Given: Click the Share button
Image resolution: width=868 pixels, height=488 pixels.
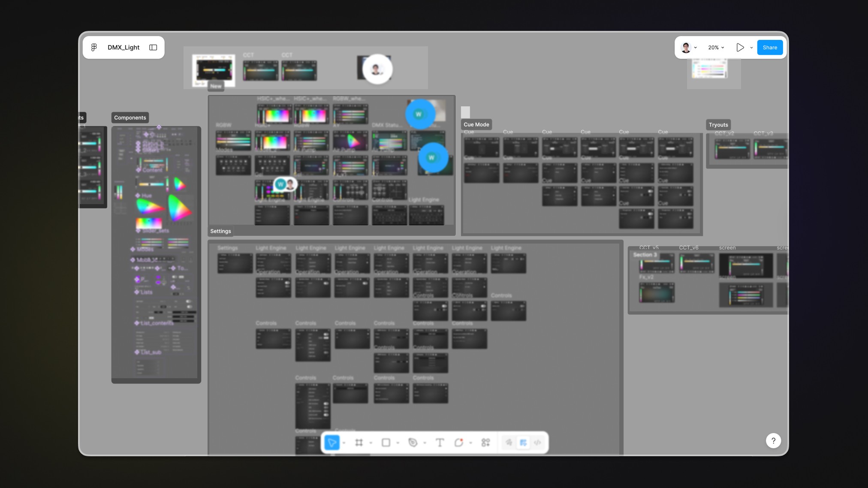Looking at the screenshot, I should [770, 48].
